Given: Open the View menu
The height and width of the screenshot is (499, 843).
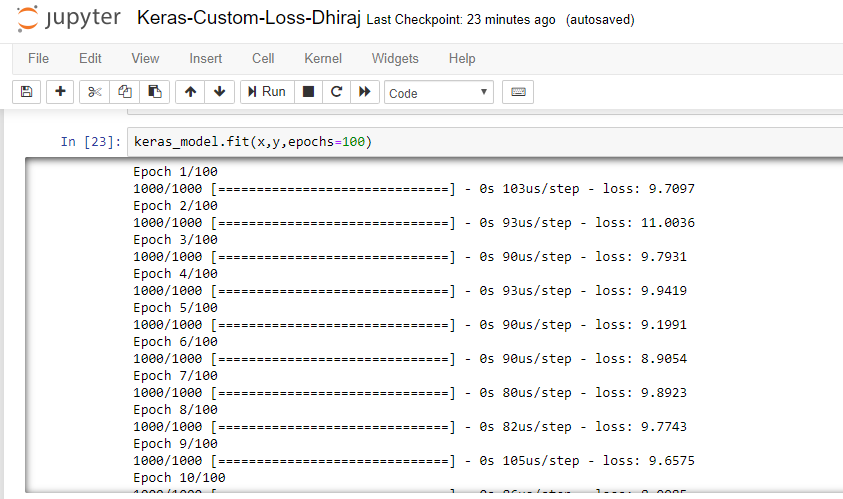Looking at the screenshot, I should 145,59.
